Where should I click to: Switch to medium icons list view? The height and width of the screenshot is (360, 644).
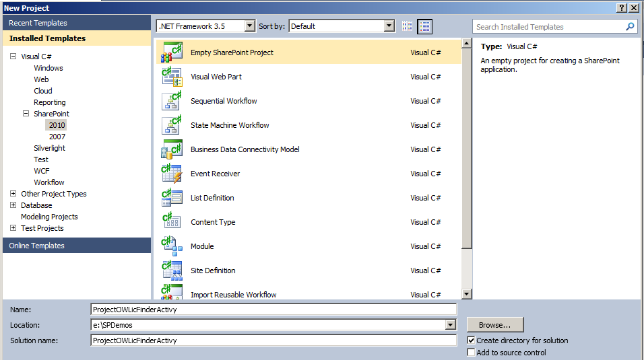(x=424, y=26)
